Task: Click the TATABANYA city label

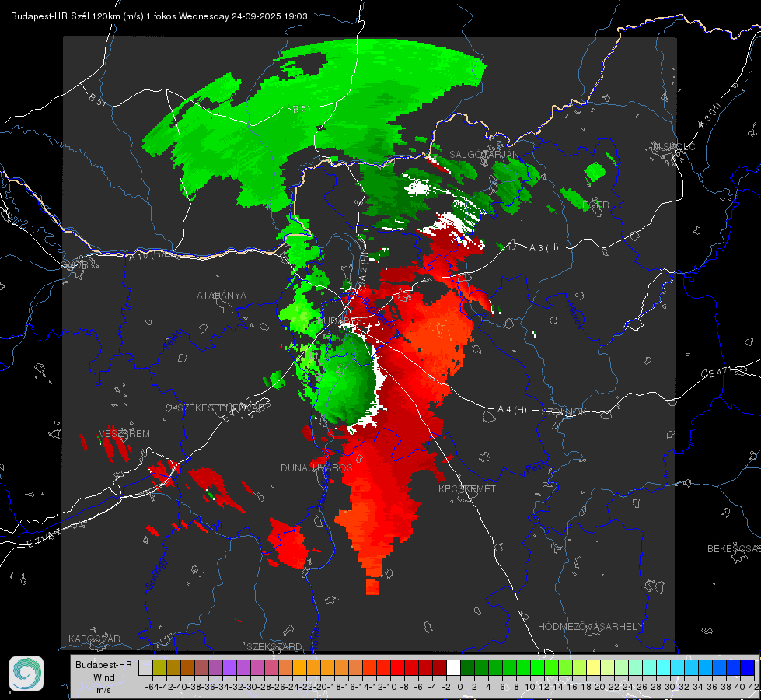Action: click(218, 295)
